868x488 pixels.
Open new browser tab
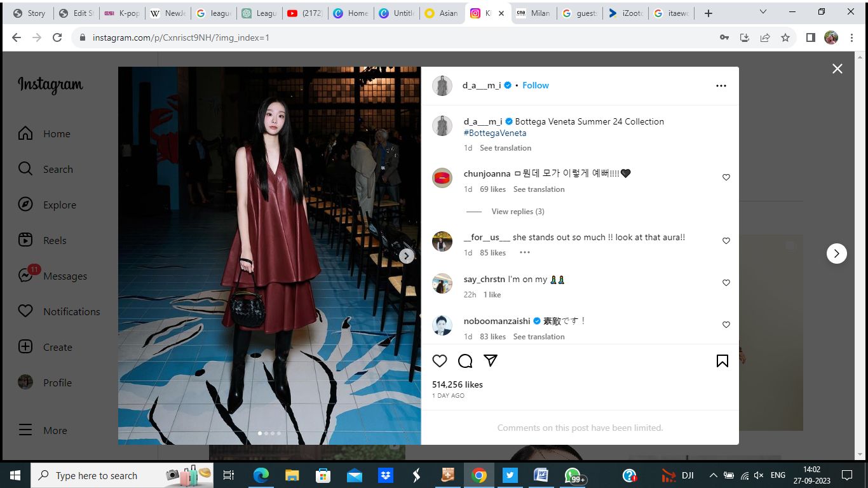point(709,13)
